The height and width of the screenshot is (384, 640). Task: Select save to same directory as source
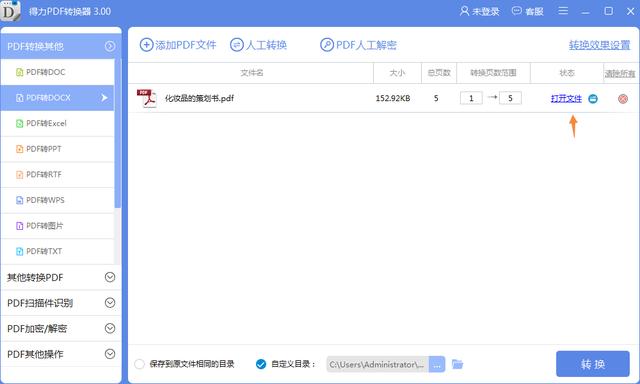coord(139,364)
